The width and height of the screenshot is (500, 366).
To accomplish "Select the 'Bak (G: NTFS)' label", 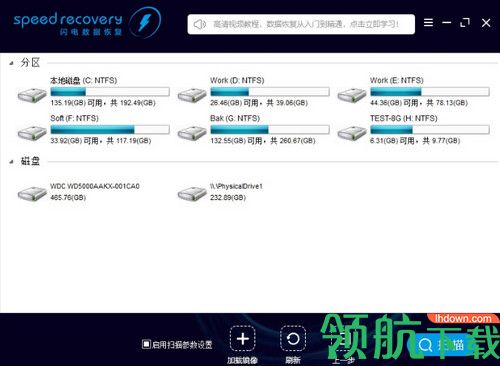I will pos(235,118).
